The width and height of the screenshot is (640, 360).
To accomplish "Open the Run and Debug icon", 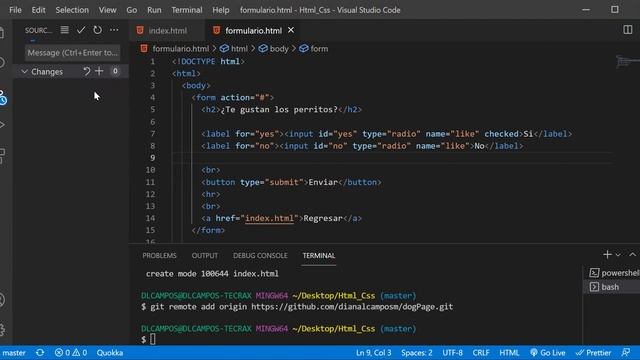I will pyautogui.click(x=2, y=124).
